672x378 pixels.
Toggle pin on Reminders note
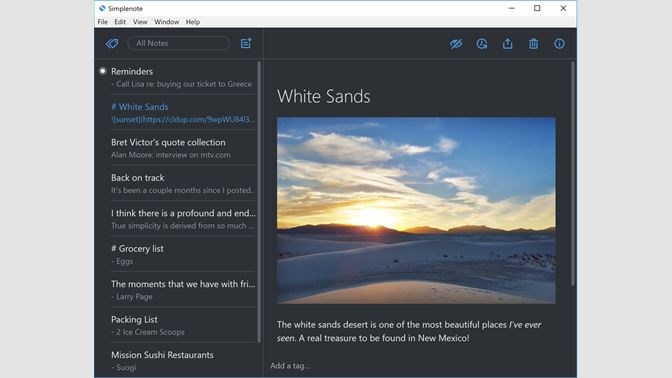tap(102, 71)
